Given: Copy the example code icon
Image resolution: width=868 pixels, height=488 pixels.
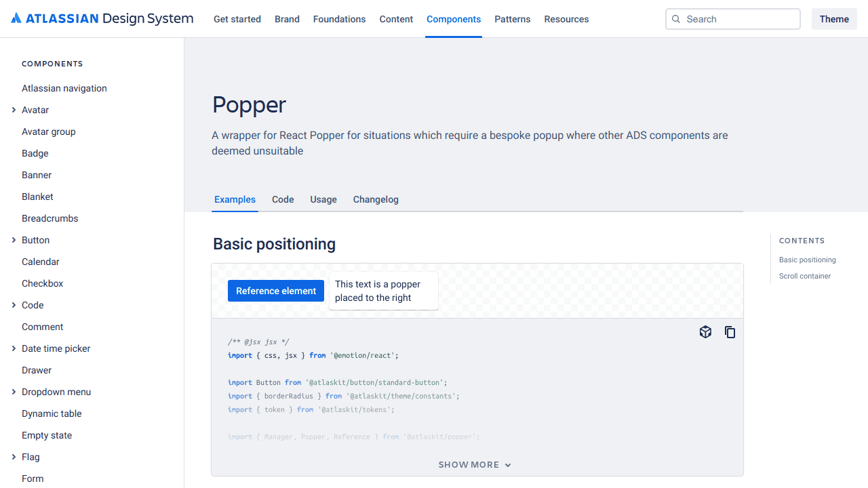Looking at the screenshot, I should (730, 332).
